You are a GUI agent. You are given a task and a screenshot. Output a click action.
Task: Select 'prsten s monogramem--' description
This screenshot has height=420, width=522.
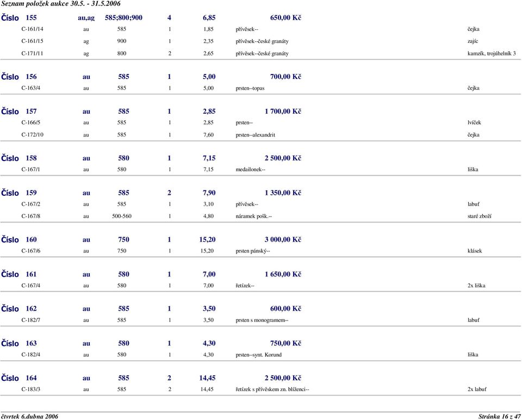[x=262, y=320]
